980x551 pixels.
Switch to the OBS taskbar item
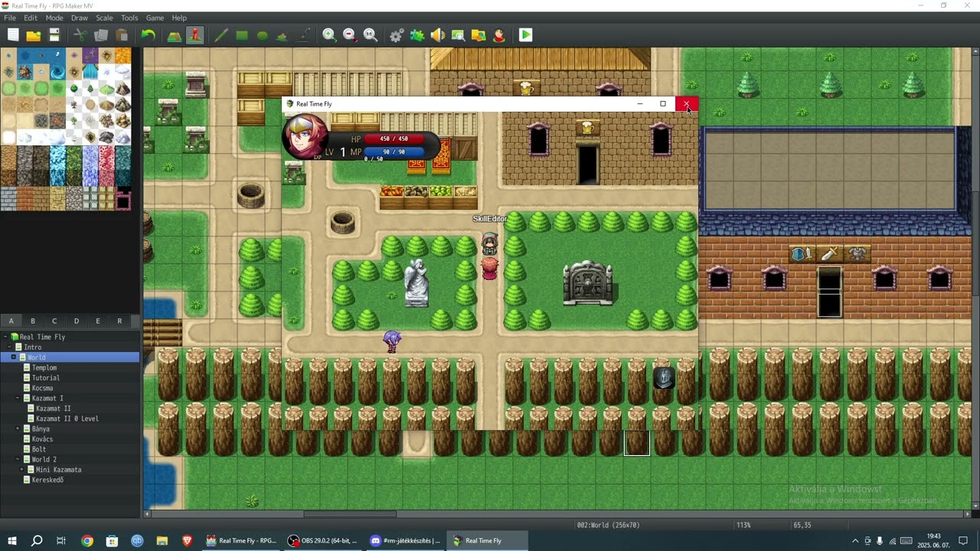click(x=322, y=541)
